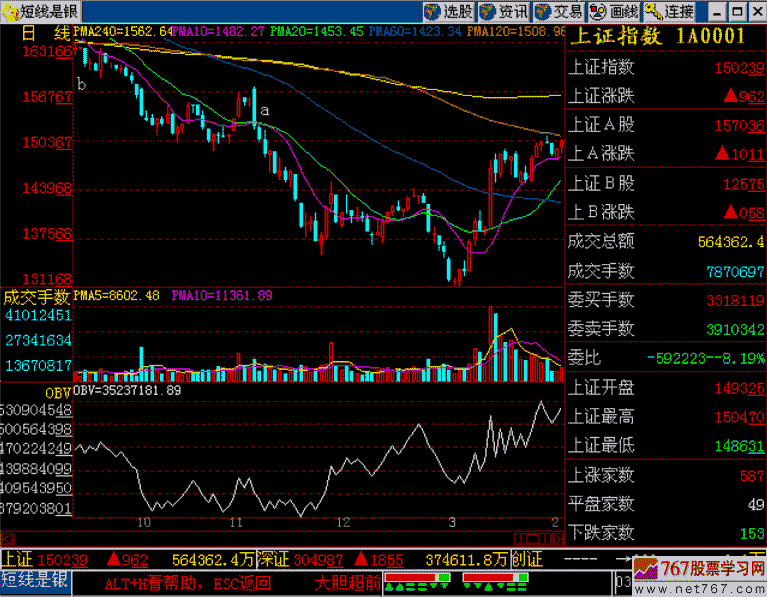Click the 成交手数 volume indicator label
Screen dimensions: 767x597
37,297
